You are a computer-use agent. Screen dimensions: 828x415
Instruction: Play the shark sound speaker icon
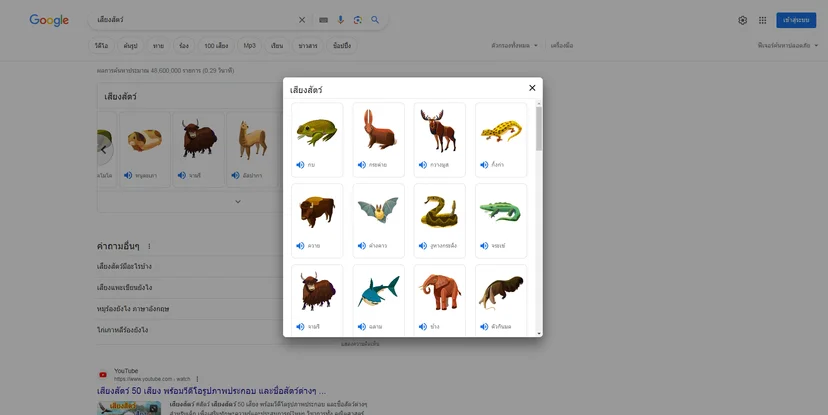pyautogui.click(x=362, y=326)
